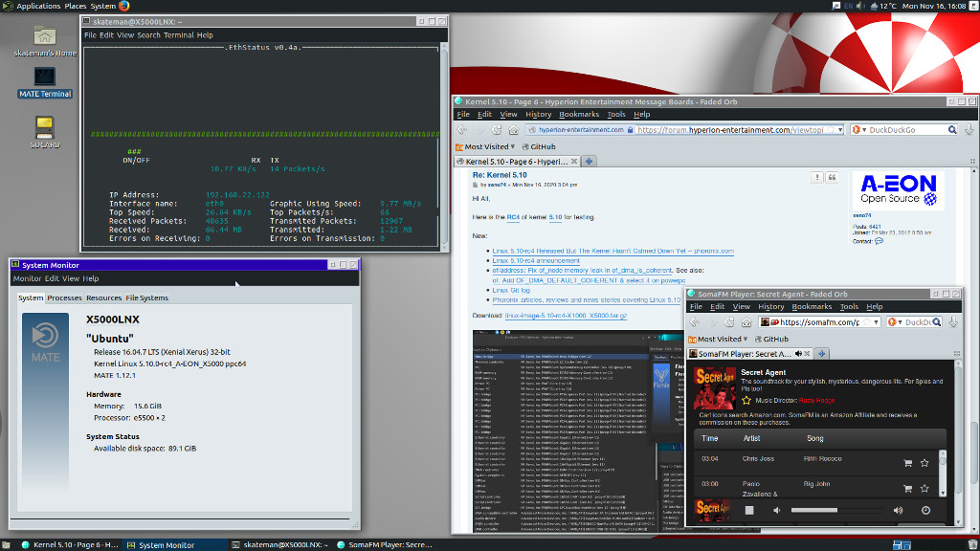Open Places menu in top panel
The image size is (980, 551).
[x=75, y=6]
